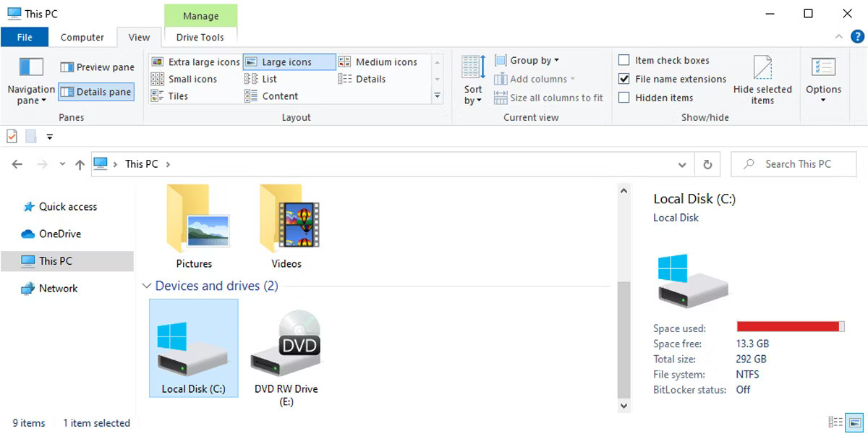Click the Hide selected items button
Viewport: 868px width, 434px height.
coord(763,80)
